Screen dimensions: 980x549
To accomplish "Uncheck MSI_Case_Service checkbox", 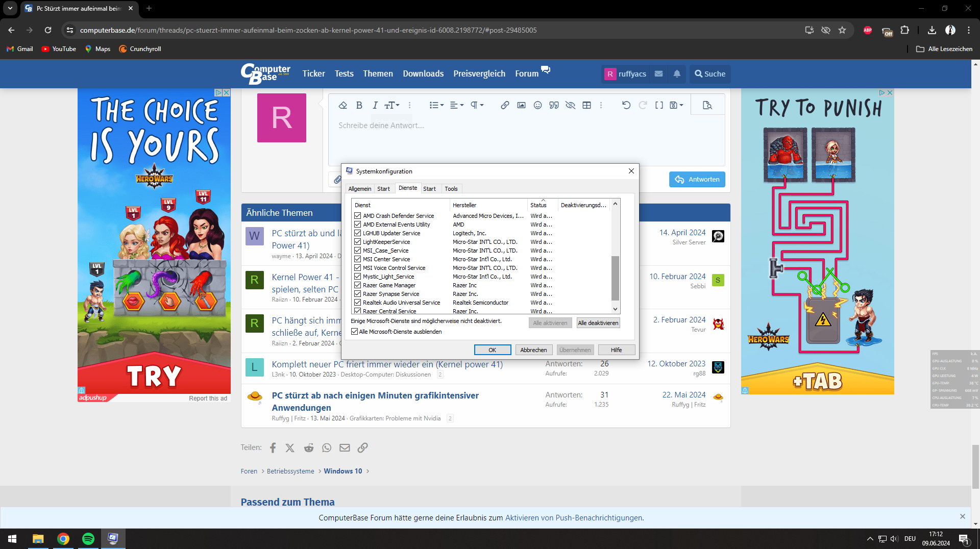I will click(x=358, y=251).
